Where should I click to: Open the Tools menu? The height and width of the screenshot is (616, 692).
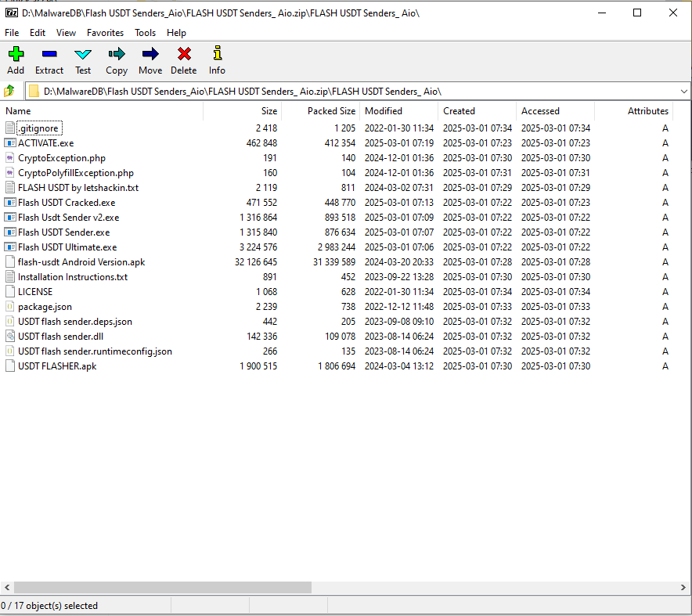pos(145,33)
